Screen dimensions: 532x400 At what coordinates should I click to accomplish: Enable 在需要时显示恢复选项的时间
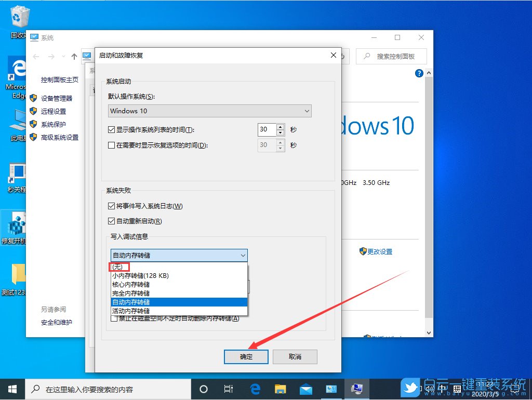(x=111, y=145)
